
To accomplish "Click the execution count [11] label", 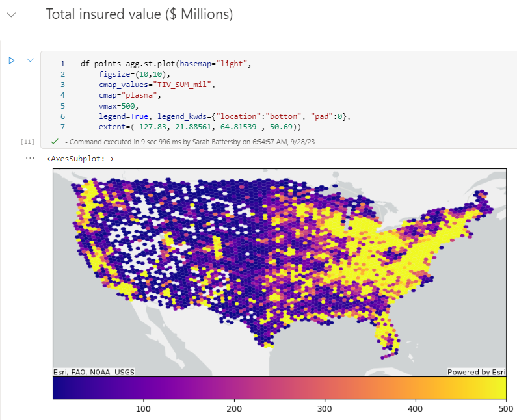I will click(28, 141).
